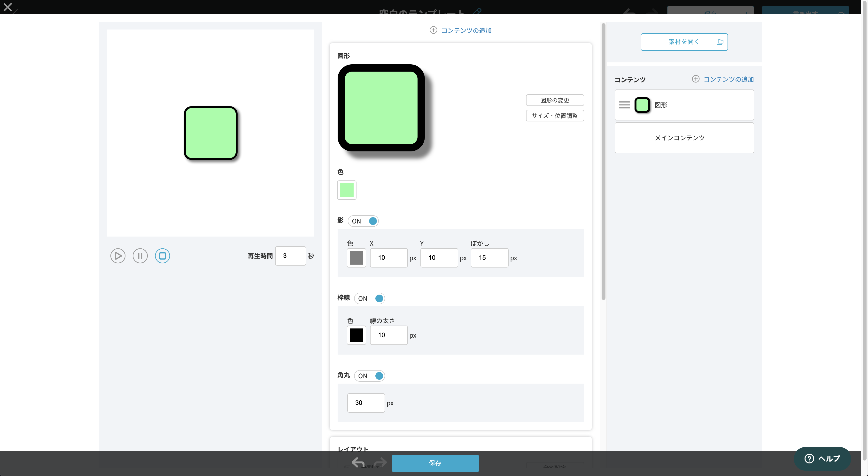Click the undo arrow in bottom bar
The image size is (868, 476).
click(358, 462)
